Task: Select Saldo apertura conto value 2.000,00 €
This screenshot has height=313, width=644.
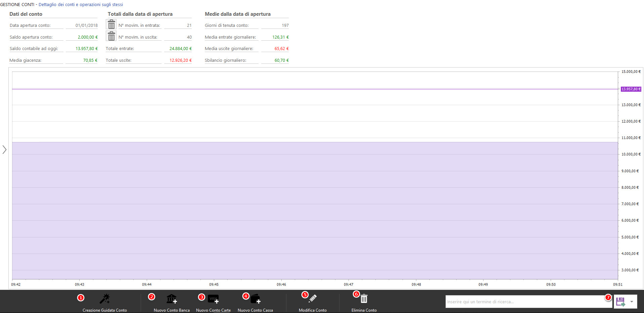Action: click(88, 37)
